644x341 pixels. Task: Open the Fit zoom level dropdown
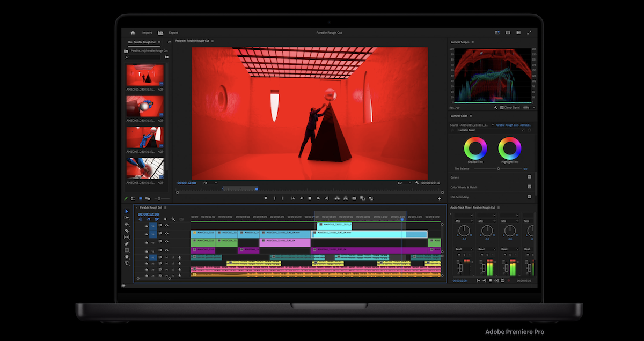pyautogui.click(x=210, y=183)
